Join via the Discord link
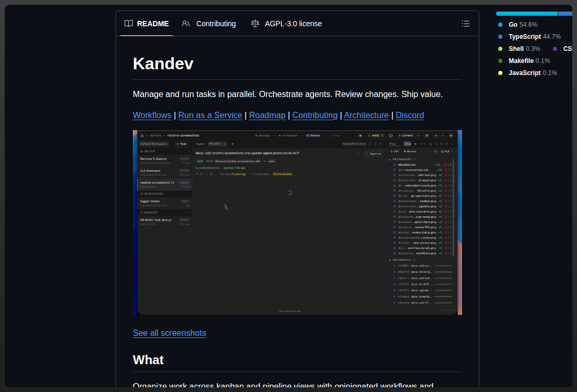The width and height of the screenshot is (577, 392). point(410,115)
